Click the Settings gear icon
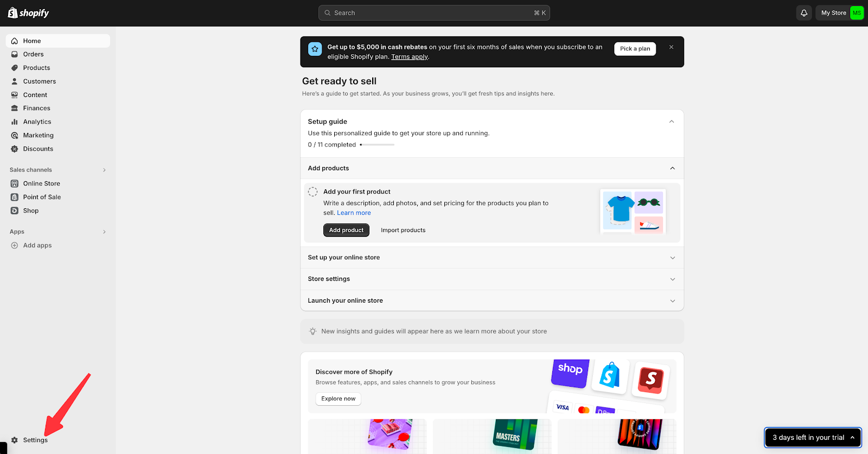 coord(15,440)
